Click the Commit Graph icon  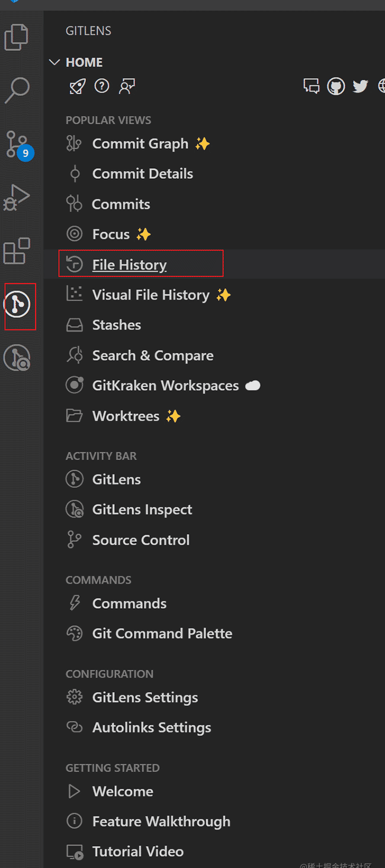pyautogui.click(x=74, y=144)
